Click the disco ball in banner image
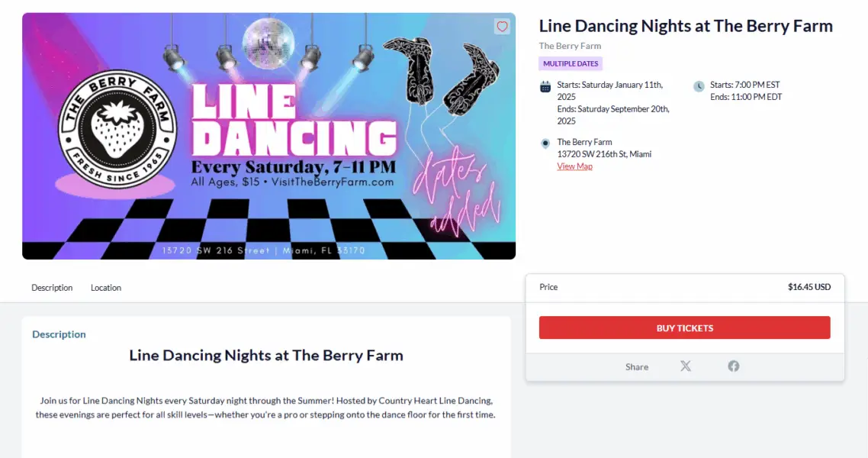This screenshot has width=868, height=458. (x=268, y=43)
